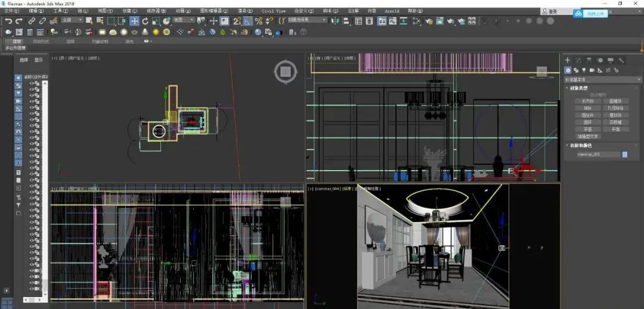Open the Civil View menu

tap(274, 11)
